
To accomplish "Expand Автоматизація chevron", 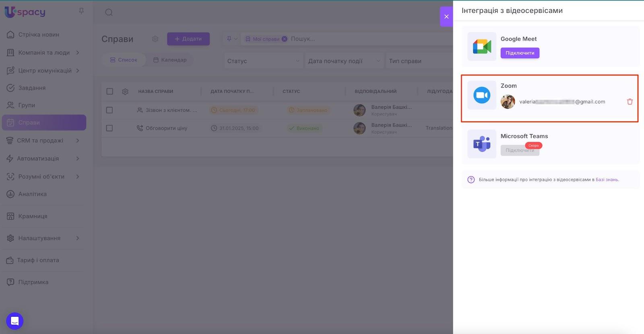I will 78,159.
